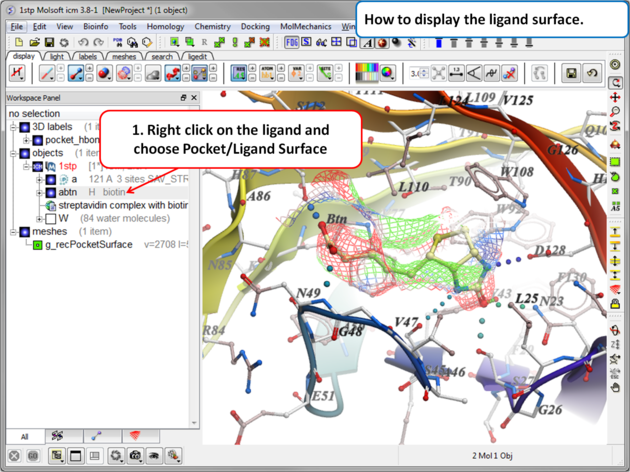This screenshot has width=630, height=472.
Task: Collapse the meshes tree group
Action: pos(14,231)
